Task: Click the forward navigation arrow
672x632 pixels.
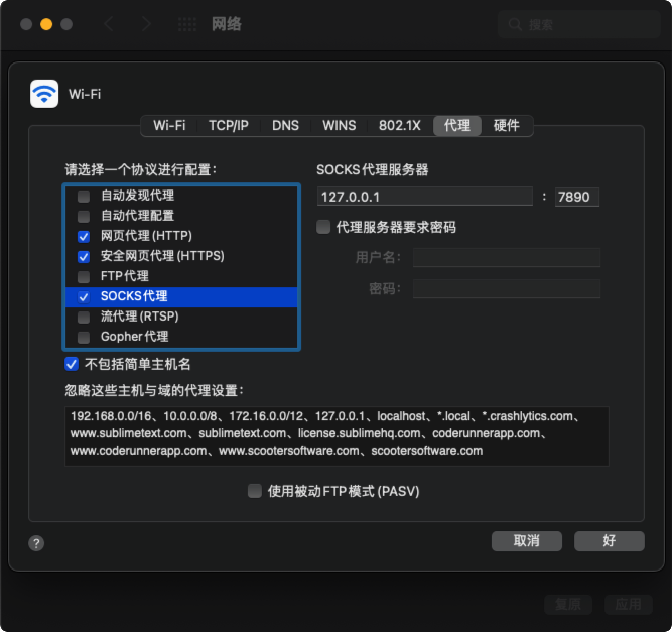Action: [146, 24]
